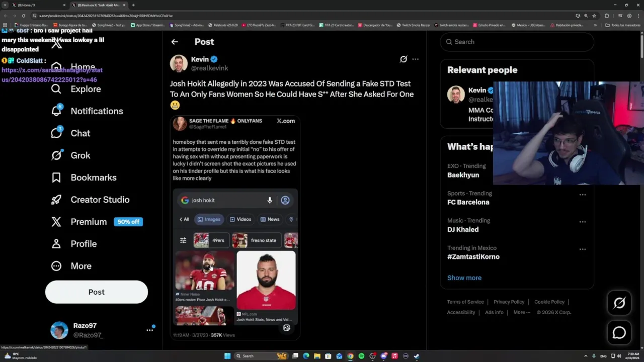
Task: Open FC Barcelona trending topic
Action: [468, 202]
